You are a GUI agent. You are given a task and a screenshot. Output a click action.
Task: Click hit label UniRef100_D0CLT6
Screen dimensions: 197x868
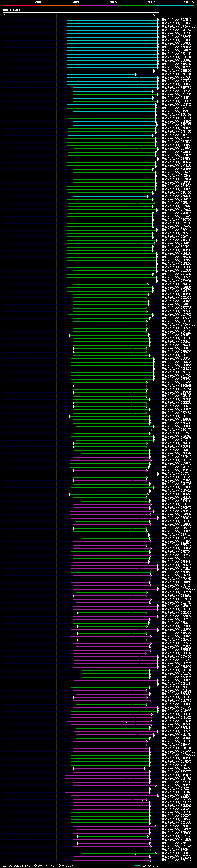coord(176,291)
